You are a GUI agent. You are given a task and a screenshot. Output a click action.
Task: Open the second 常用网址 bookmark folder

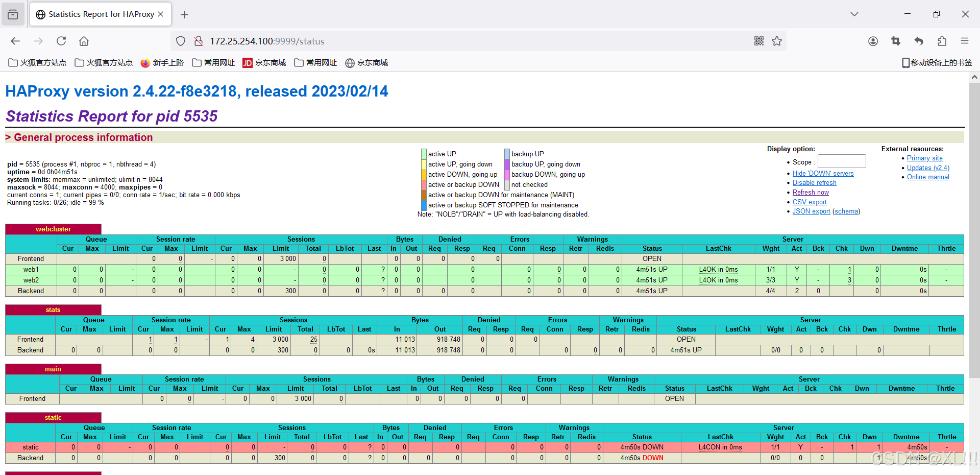(x=315, y=63)
